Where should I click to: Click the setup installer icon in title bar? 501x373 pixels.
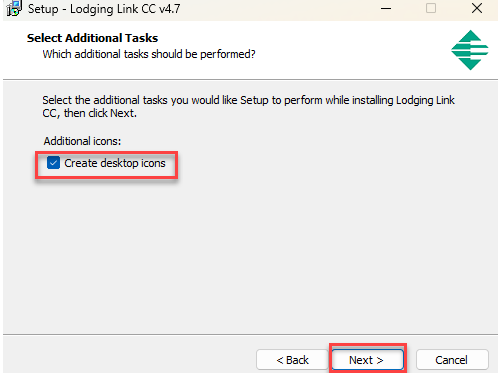coord(14,8)
